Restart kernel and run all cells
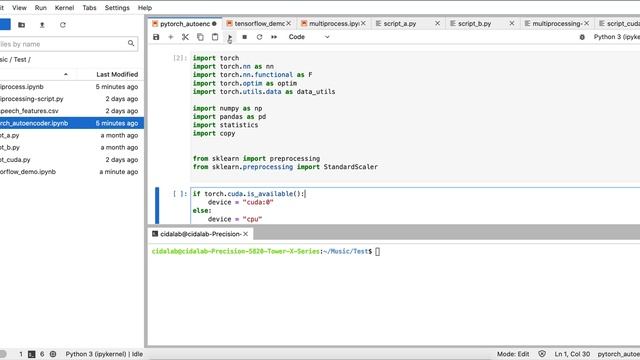This screenshot has height=360, width=640. 274,37
